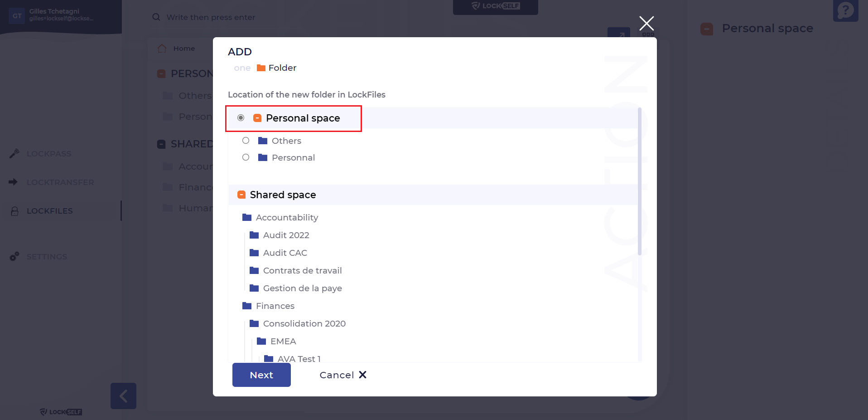Click the LockSelf logo at sidebar bottom
The width and height of the screenshot is (868, 420).
click(x=61, y=412)
